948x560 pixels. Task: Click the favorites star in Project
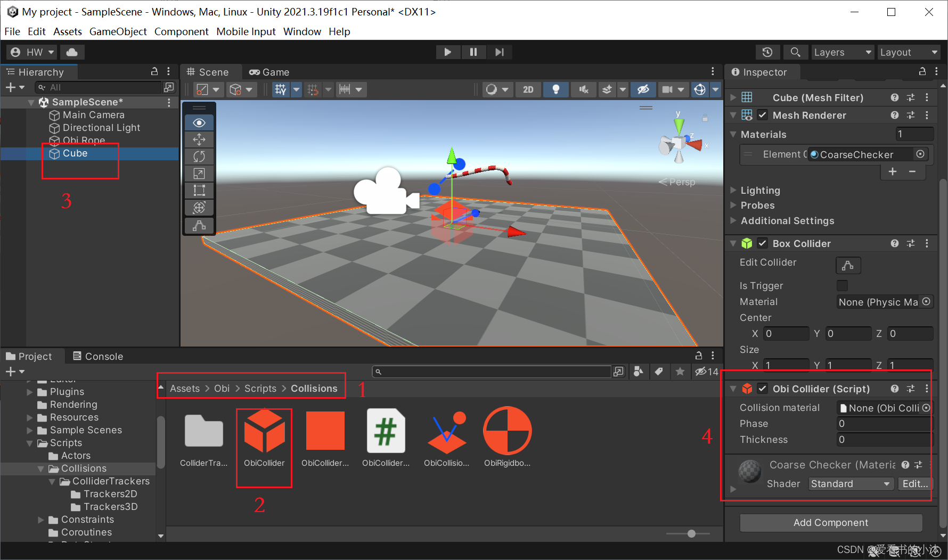point(680,372)
